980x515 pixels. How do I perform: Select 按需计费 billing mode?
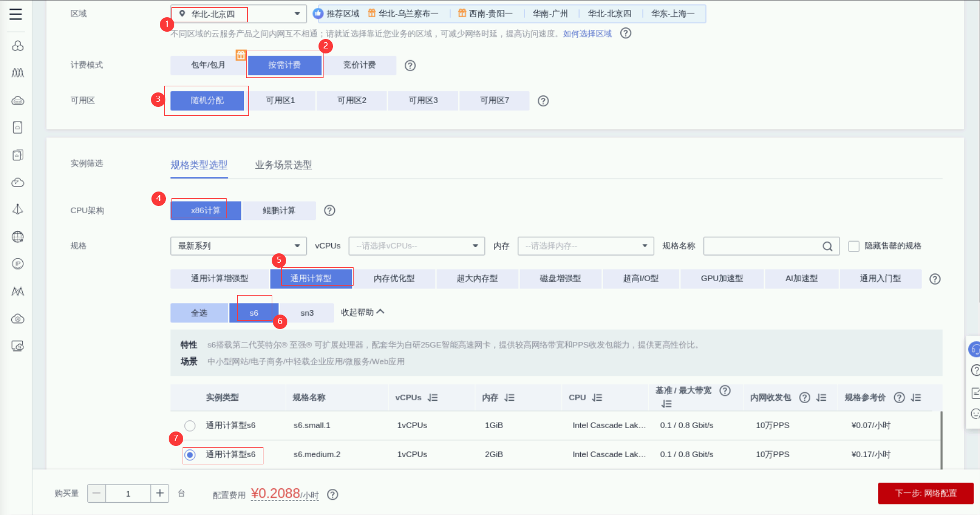click(x=284, y=65)
